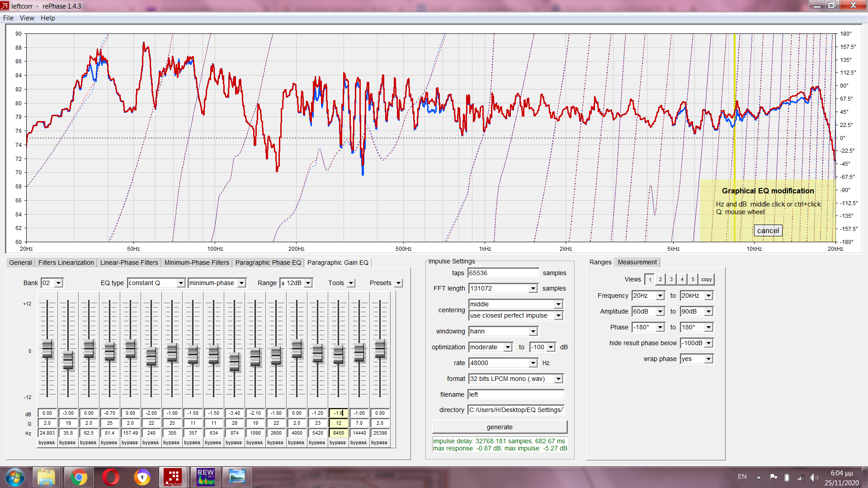Viewport: 868px width, 488px height.
Task: Open the picture viewer taskbar icon
Action: coord(237,477)
